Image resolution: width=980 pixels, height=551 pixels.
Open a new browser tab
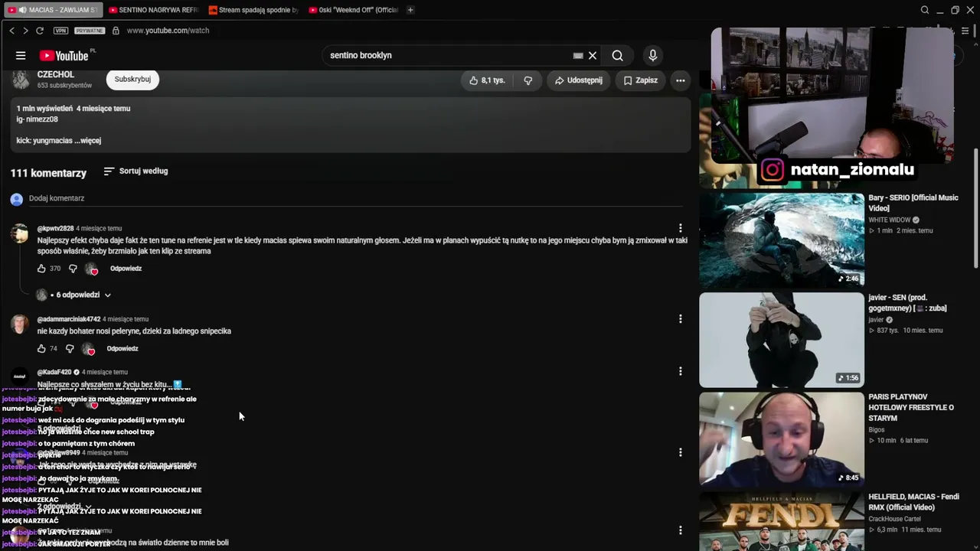click(410, 10)
